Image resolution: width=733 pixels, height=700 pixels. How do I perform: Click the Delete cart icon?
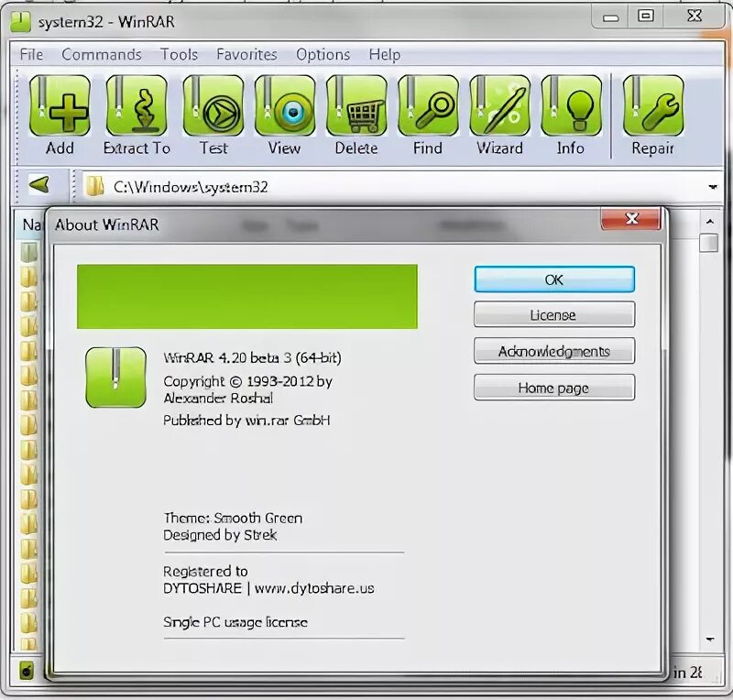point(356,105)
